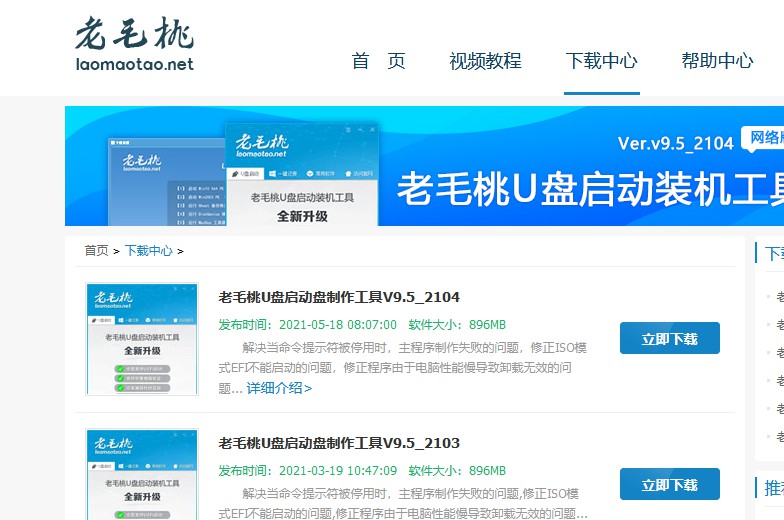Click the 软件大小: 896MB text for V9.5_2103
Image resolution: width=784 pixels, height=520 pixels.
(457, 471)
